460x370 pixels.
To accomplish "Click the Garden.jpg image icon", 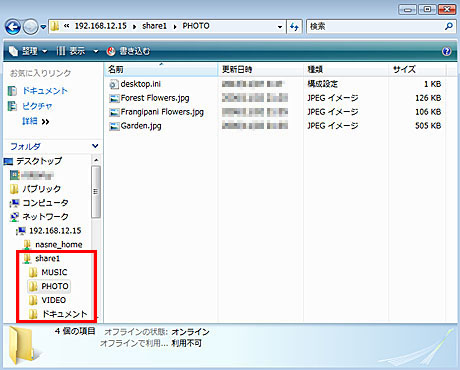I will pyautogui.click(x=114, y=126).
